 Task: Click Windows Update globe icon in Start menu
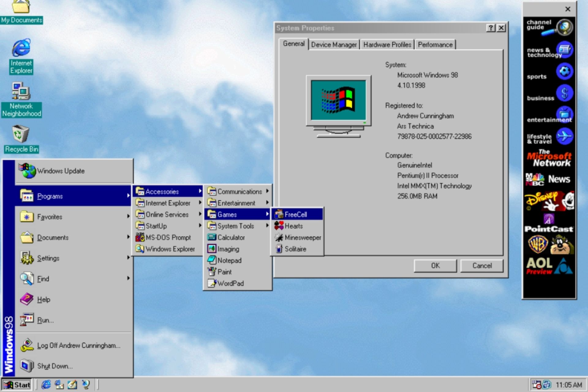[x=27, y=171]
